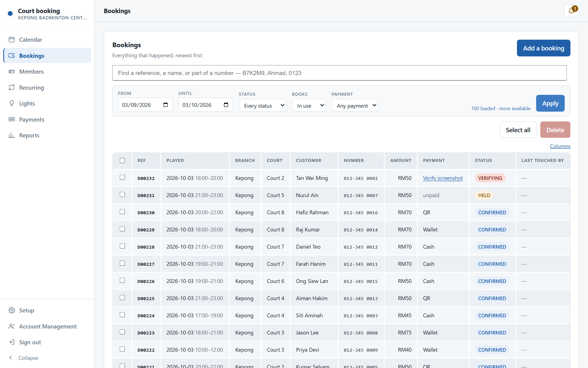Viewport: 588px width, 368px height.
Task: Open the notifications bell icon
Action: (x=571, y=11)
